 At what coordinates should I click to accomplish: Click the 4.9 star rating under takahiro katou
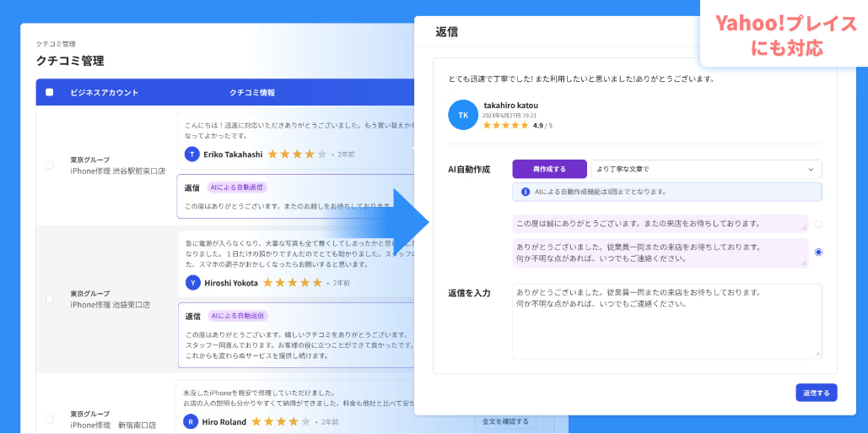point(505,125)
